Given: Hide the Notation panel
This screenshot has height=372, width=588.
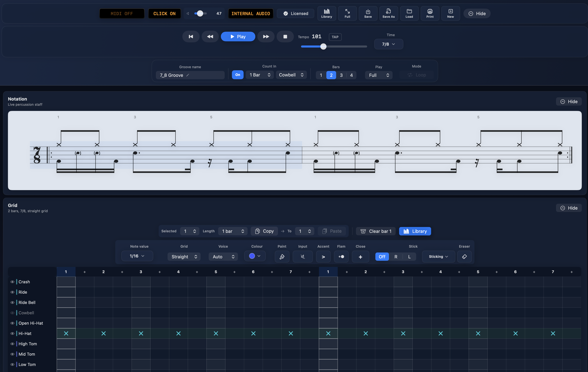Looking at the screenshot, I should [569, 102].
